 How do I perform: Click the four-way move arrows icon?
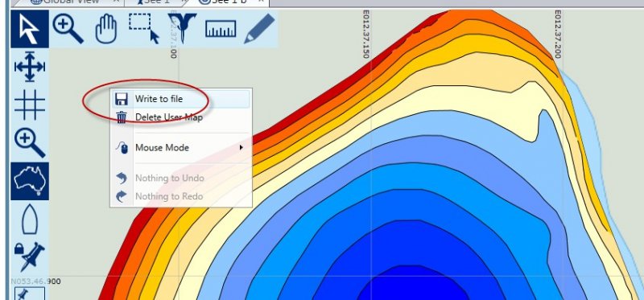pos(30,67)
